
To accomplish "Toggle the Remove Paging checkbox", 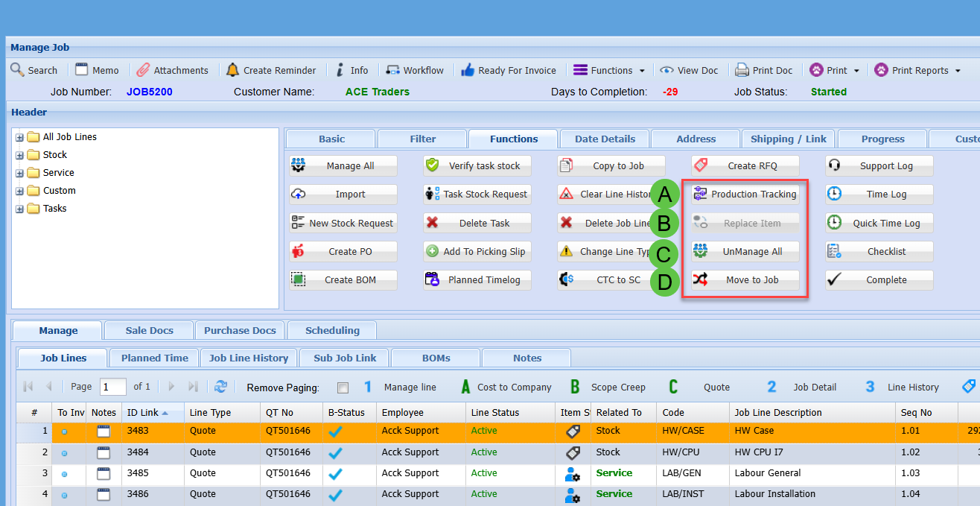I will pos(343,388).
